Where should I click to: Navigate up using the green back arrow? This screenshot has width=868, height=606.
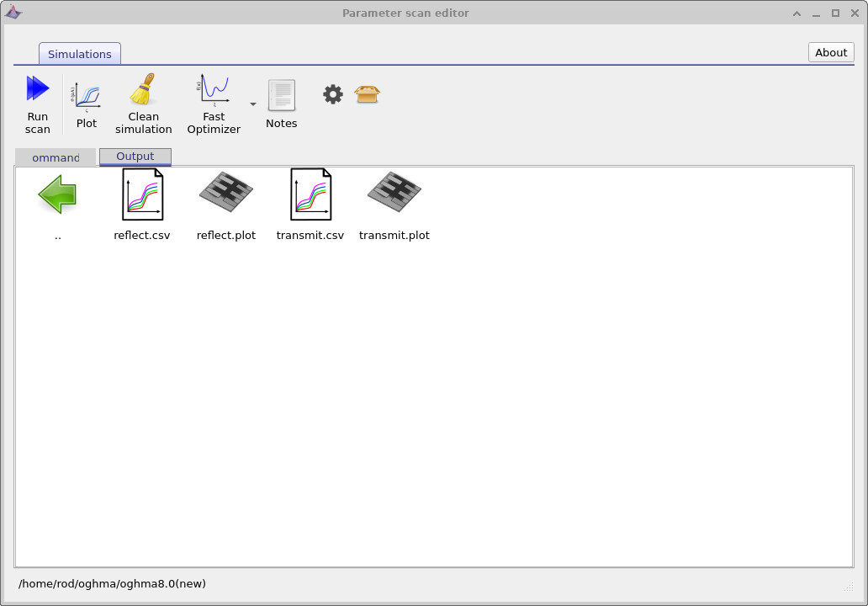click(x=57, y=194)
